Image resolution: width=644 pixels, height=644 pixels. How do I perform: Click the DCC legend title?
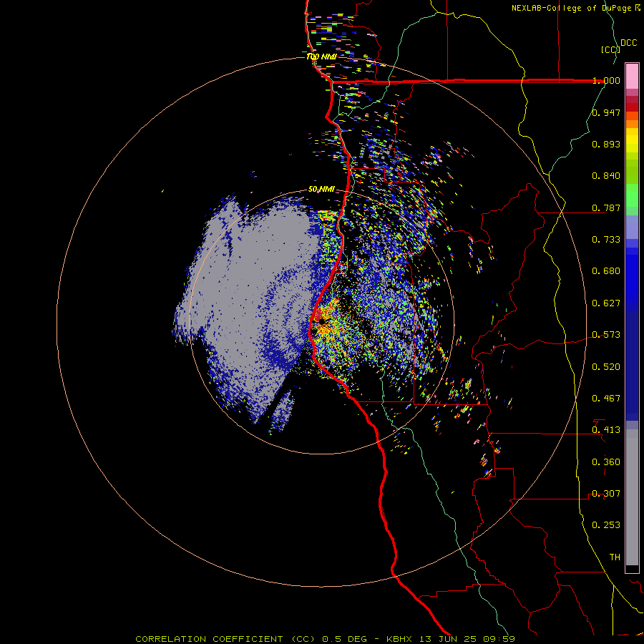coord(628,43)
